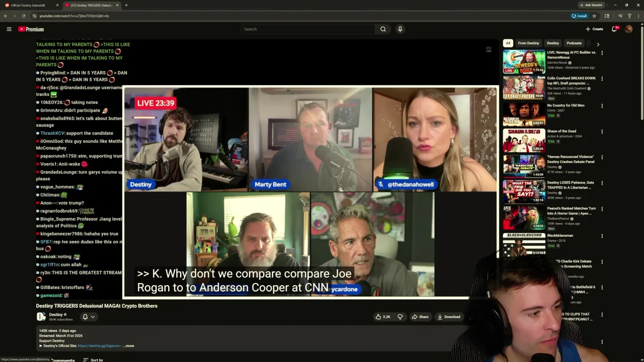Install the YouTube app from the address bar
This screenshot has width=644, height=362.
coord(579,16)
